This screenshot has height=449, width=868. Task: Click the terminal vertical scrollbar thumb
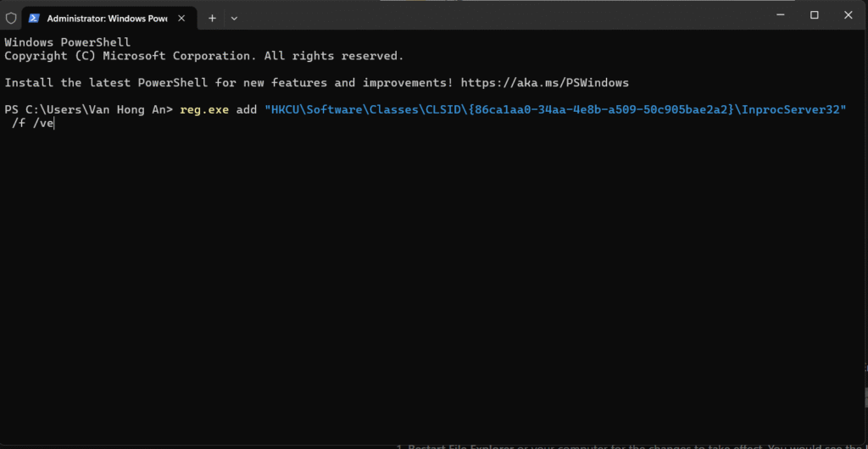[x=864, y=396]
